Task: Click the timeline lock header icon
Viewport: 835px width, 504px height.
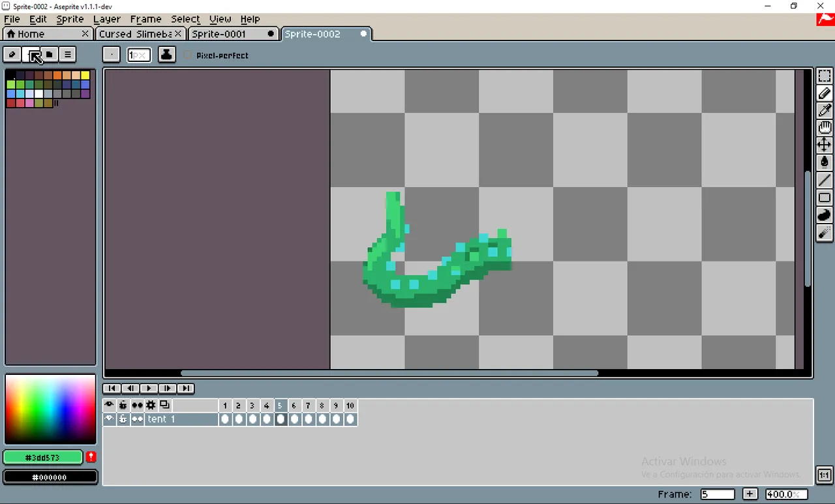Action: pyautogui.click(x=123, y=405)
